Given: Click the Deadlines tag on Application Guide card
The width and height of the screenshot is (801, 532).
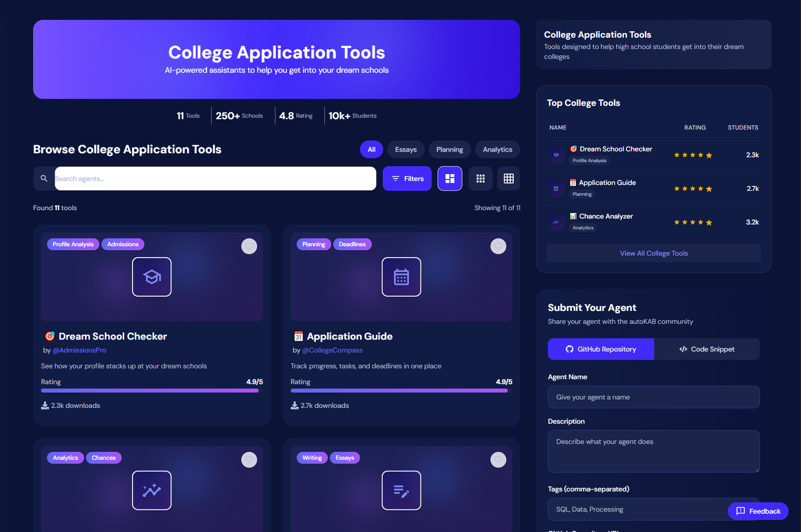Looking at the screenshot, I should [x=352, y=244].
